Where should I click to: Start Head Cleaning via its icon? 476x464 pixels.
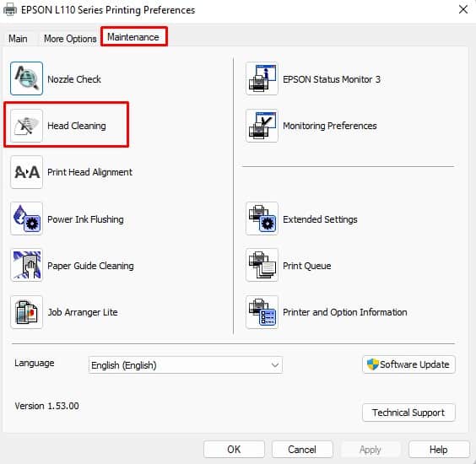point(26,126)
